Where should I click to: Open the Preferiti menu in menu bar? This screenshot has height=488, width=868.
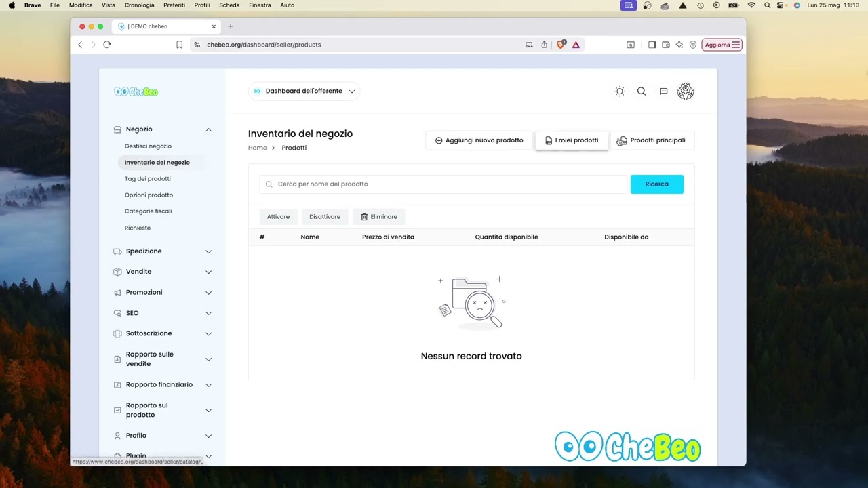pos(174,5)
